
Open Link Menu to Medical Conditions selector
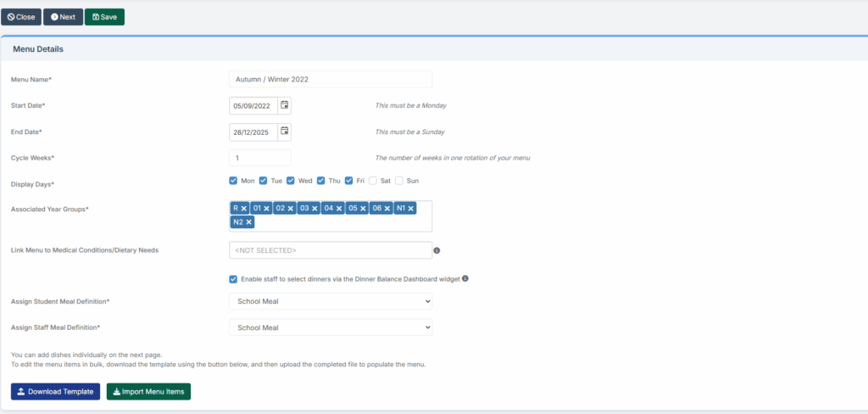pos(331,250)
